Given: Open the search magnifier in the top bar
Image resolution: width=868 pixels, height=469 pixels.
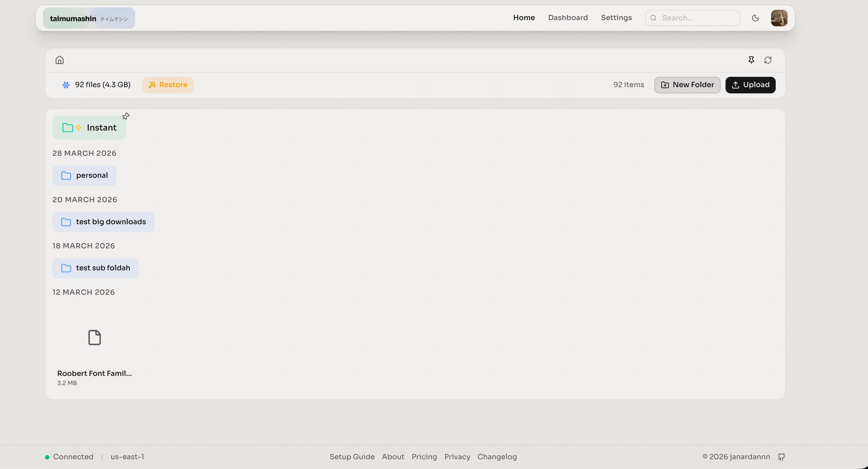Looking at the screenshot, I should click(653, 18).
